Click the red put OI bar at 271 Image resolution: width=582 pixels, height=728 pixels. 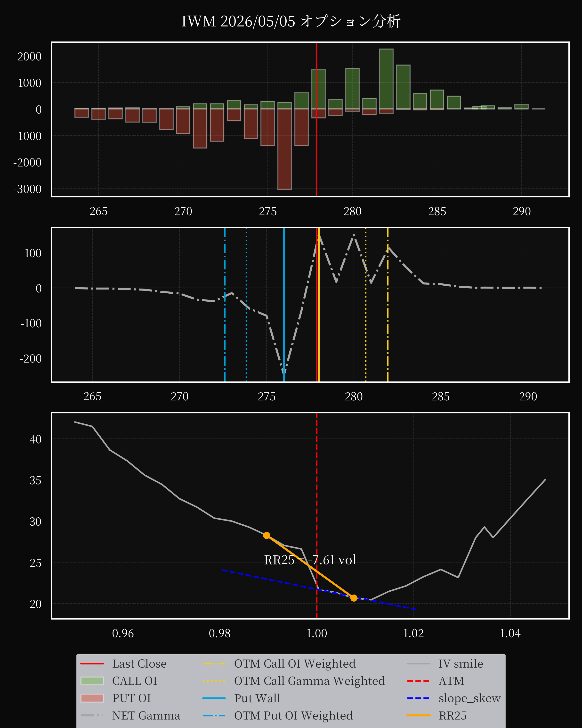tap(200, 128)
